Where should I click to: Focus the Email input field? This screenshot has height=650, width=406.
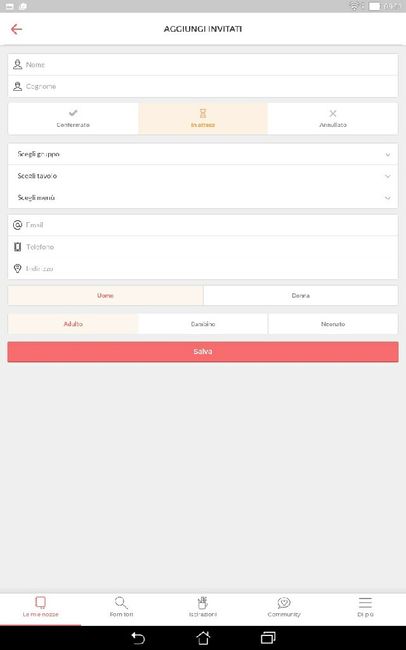point(203,225)
